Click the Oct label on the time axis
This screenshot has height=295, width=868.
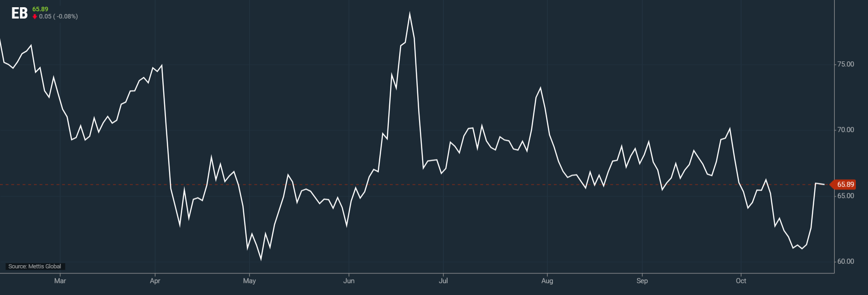pos(741,281)
